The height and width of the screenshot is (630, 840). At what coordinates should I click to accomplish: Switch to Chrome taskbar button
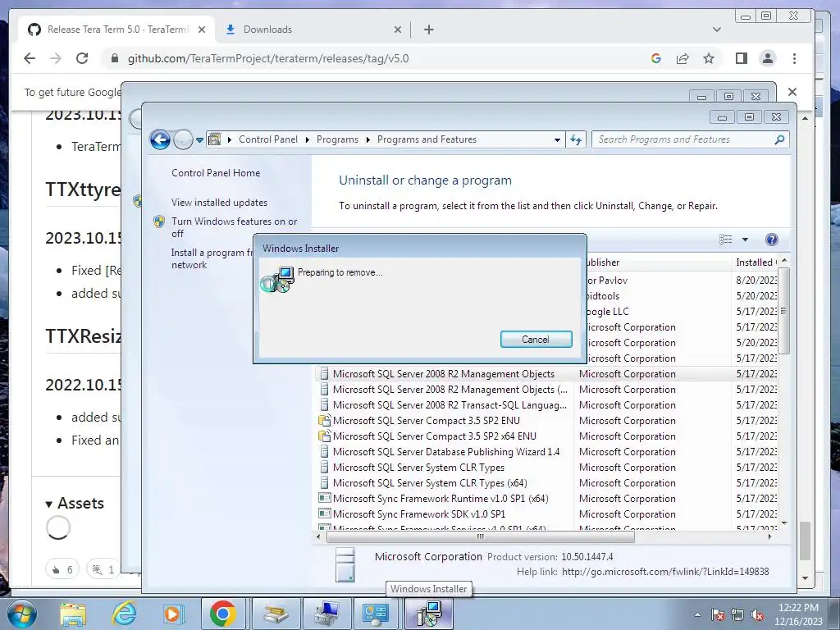tap(223, 614)
